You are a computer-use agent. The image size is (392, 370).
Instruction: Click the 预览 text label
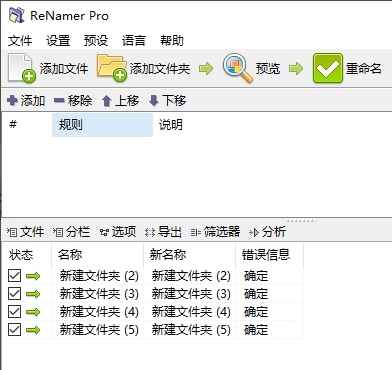pos(268,69)
